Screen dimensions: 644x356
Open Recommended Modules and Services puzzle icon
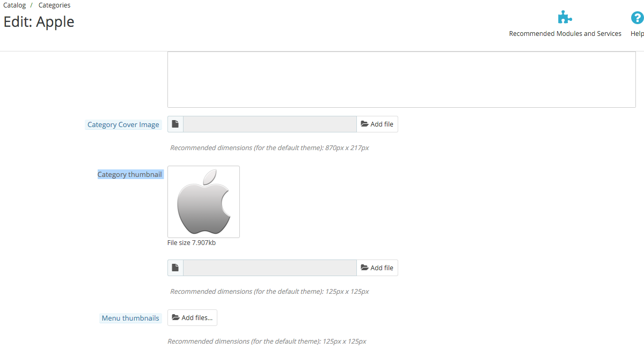(x=565, y=17)
